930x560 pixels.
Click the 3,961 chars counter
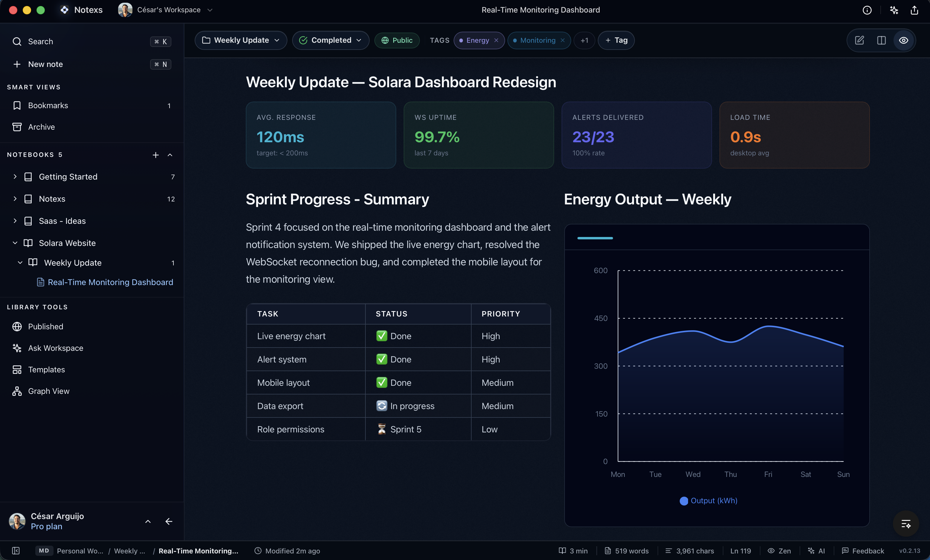pos(690,551)
